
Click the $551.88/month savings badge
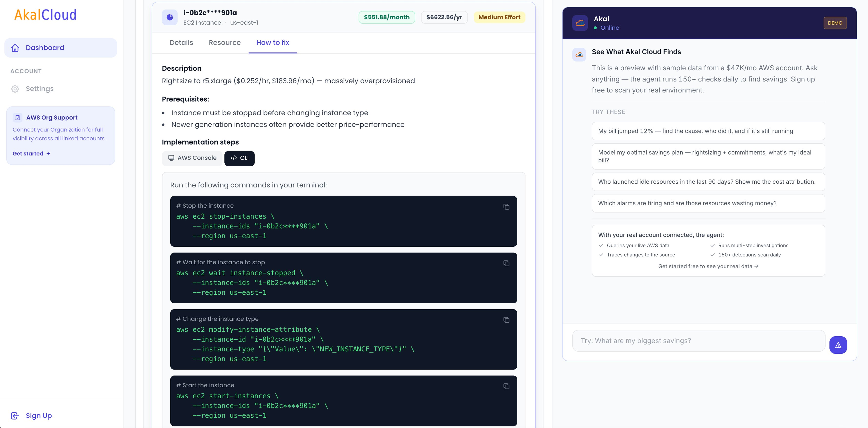pyautogui.click(x=387, y=17)
